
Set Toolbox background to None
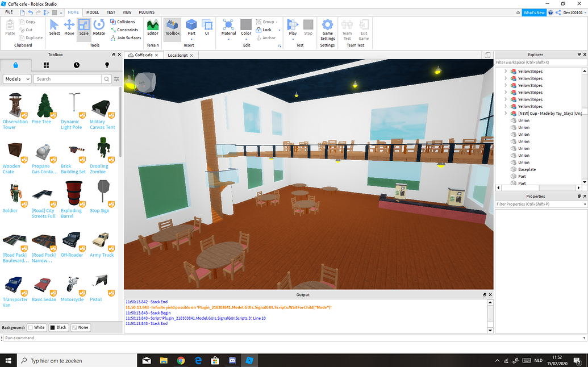pos(80,328)
